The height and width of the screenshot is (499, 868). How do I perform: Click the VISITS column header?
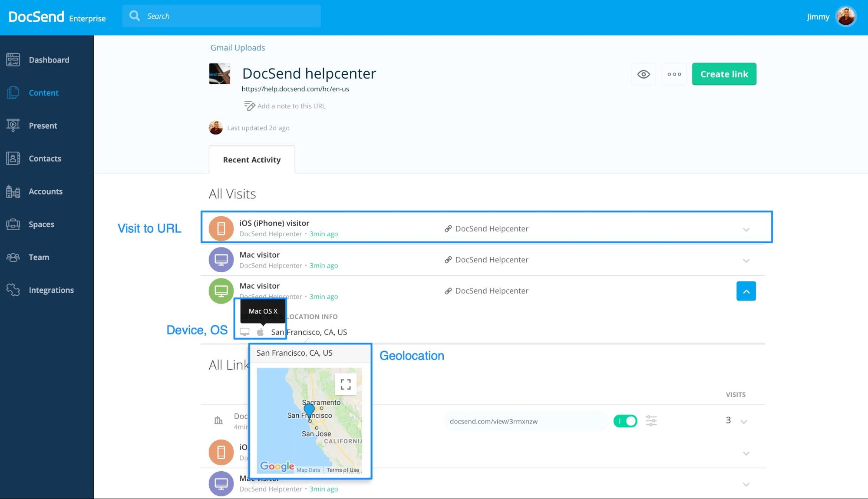(736, 395)
